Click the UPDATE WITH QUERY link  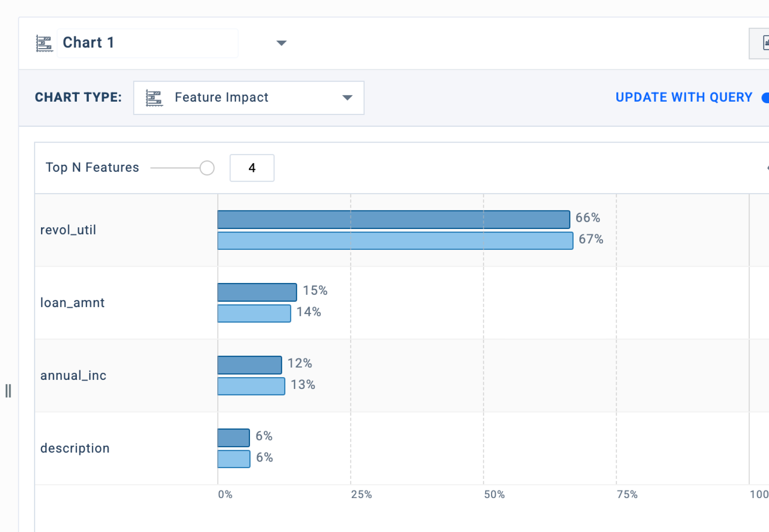click(684, 97)
